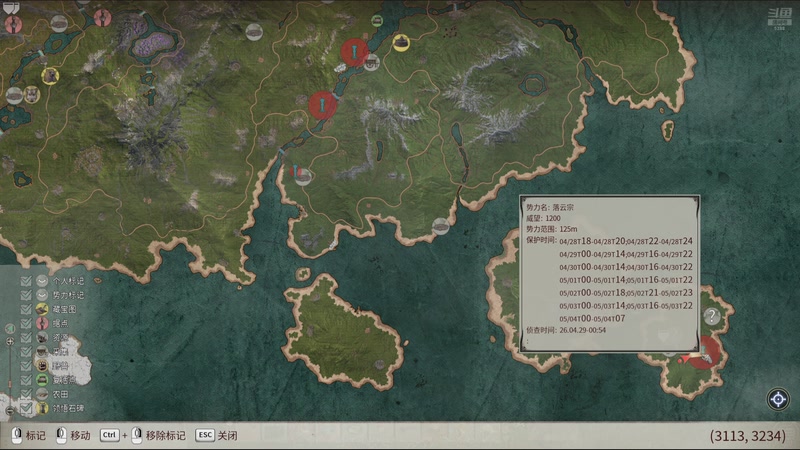Click the grey 农田 legend icon
The width and height of the screenshot is (800, 450).
click(42, 394)
